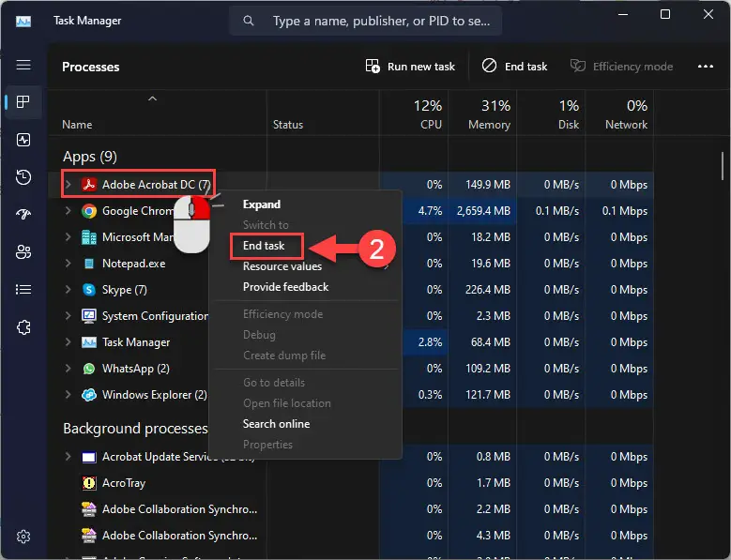Focus the name, publisher, or PID search field
Viewport: 731px width, 560px height.
365,21
